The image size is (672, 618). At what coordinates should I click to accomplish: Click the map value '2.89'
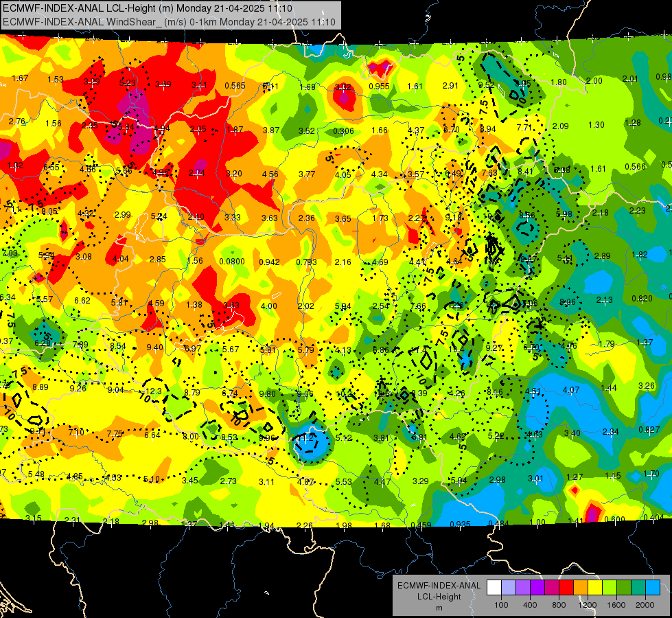tap(602, 256)
